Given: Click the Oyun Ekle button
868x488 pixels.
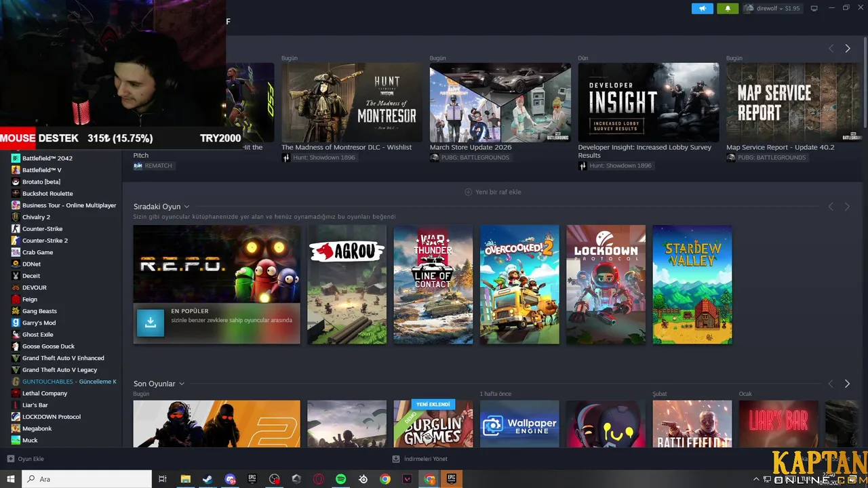Looking at the screenshot, I should click(26, 459).
